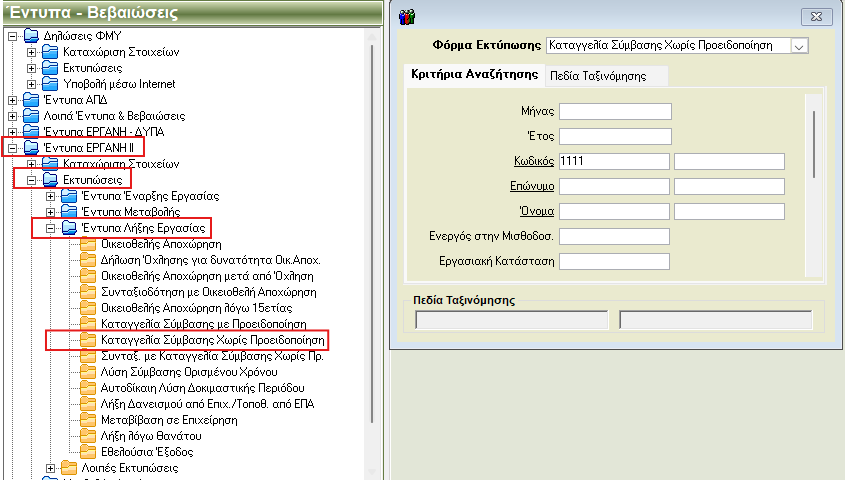Image resolution: width=845 pixels, height=480 pixels.
Task: Click the folder icon next to Έντυπα ΕΡΓΑΝΗ II
Action: point(31,148)
